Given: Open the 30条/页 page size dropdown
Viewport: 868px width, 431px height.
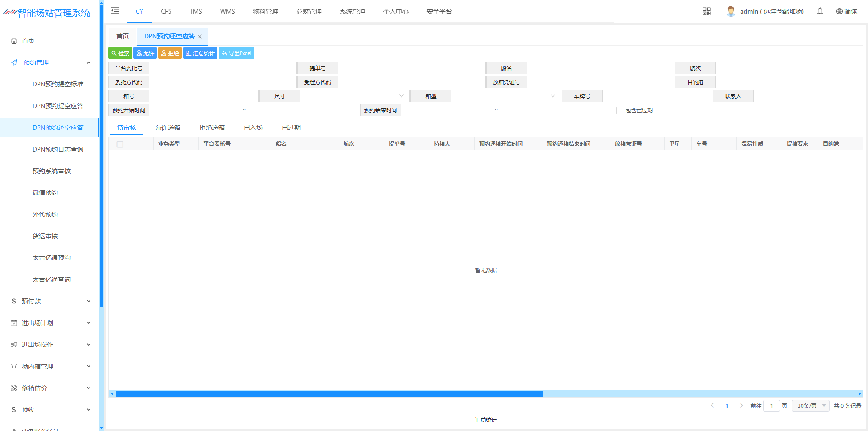Looking at the screenshot, I should (x=810, y=406).
